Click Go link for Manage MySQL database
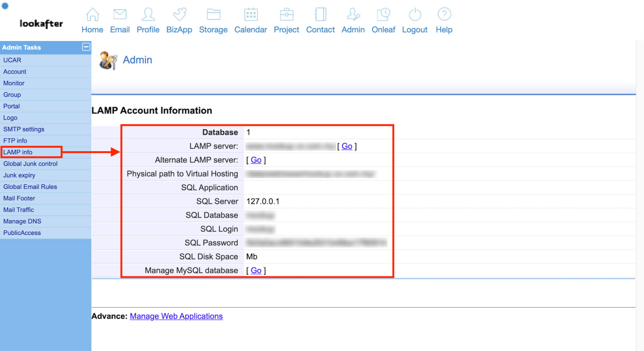Screen dimensions: 644x351 click(x=256, y=271)
